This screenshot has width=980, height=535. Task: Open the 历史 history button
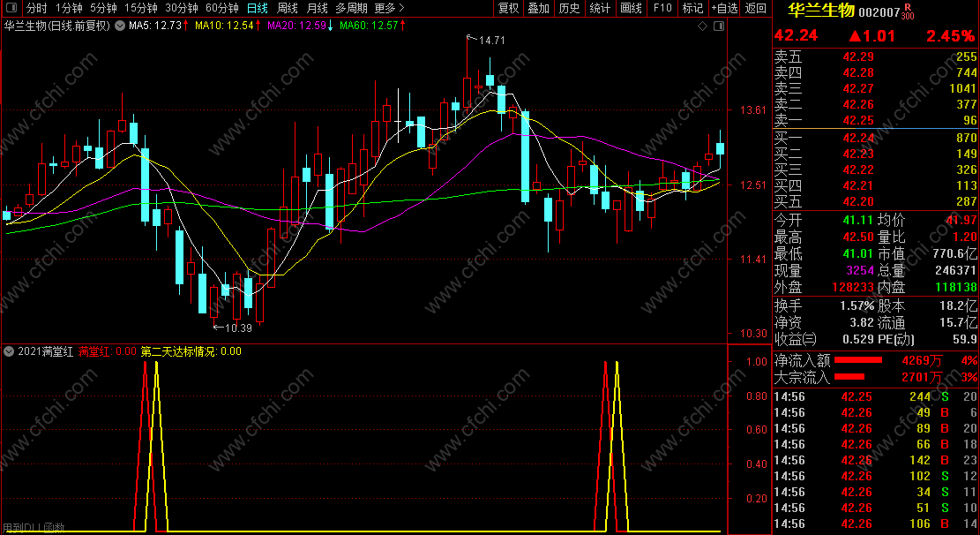pyautogui.click(x=569, y=8)
